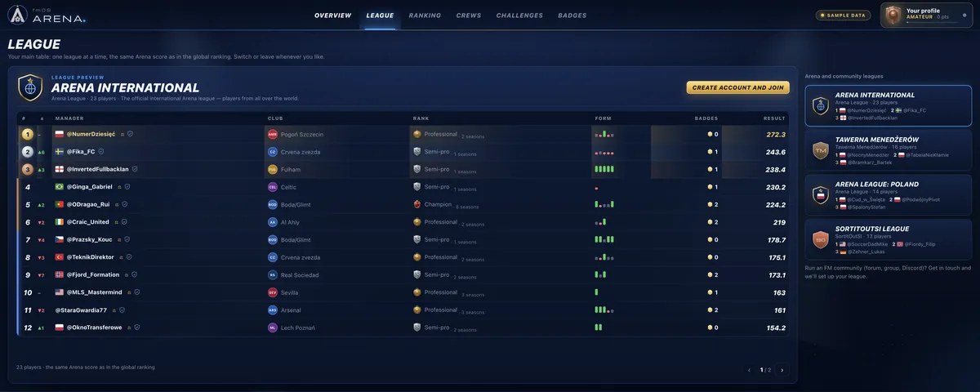Click Lech Poznań club badge

[273, 327]
